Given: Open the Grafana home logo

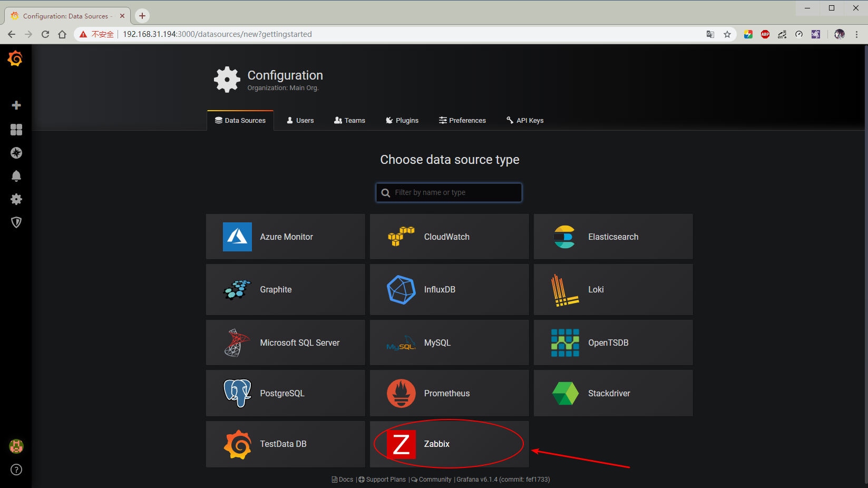Looking at the screenshot, I should pyautogui.click(x=15, y=58).
